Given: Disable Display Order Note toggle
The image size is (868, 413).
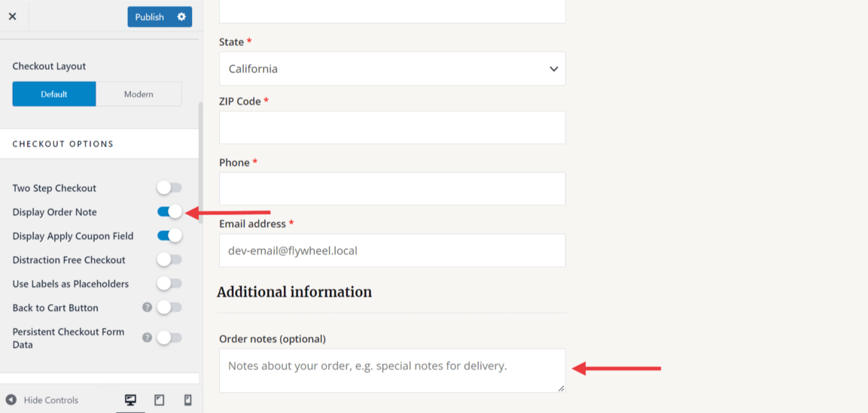Looking at the screenshot, I should (x=169, y=212).
